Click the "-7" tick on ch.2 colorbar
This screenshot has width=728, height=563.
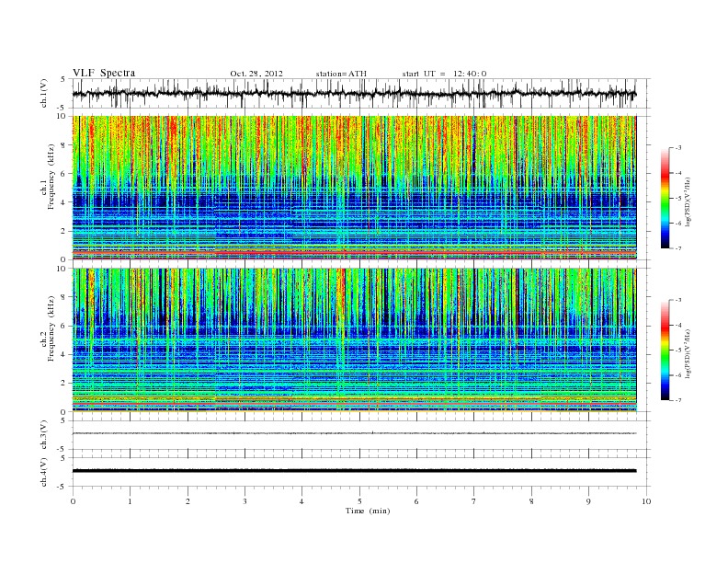[x=678, y=400]
